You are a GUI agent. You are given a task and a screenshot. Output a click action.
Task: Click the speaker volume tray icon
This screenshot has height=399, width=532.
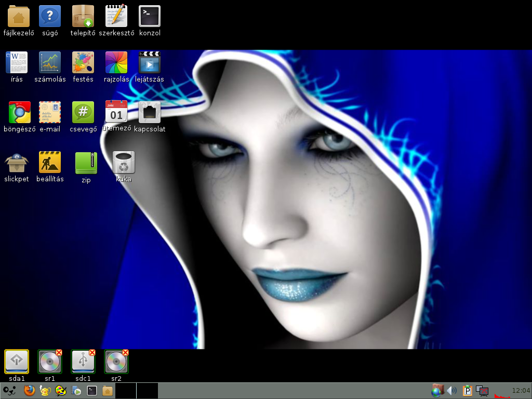click(x=452, y=391)
